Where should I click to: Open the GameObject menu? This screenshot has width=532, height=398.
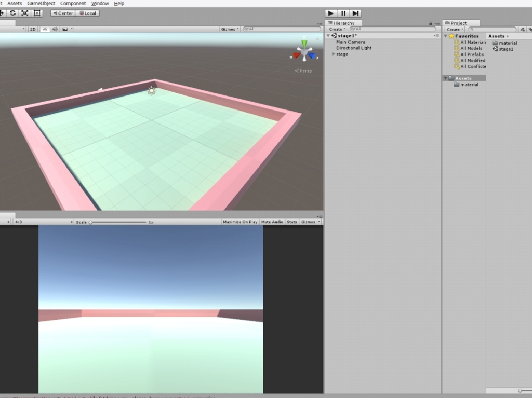[x=41, y=3]
